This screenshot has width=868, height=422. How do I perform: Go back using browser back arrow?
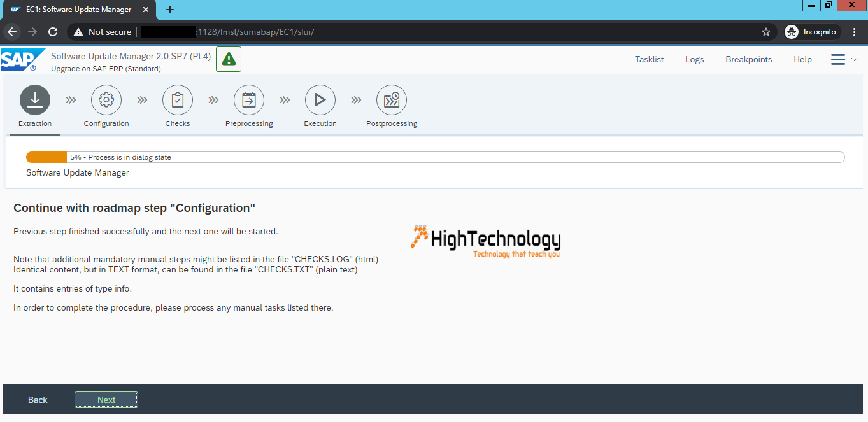[13, 32]
